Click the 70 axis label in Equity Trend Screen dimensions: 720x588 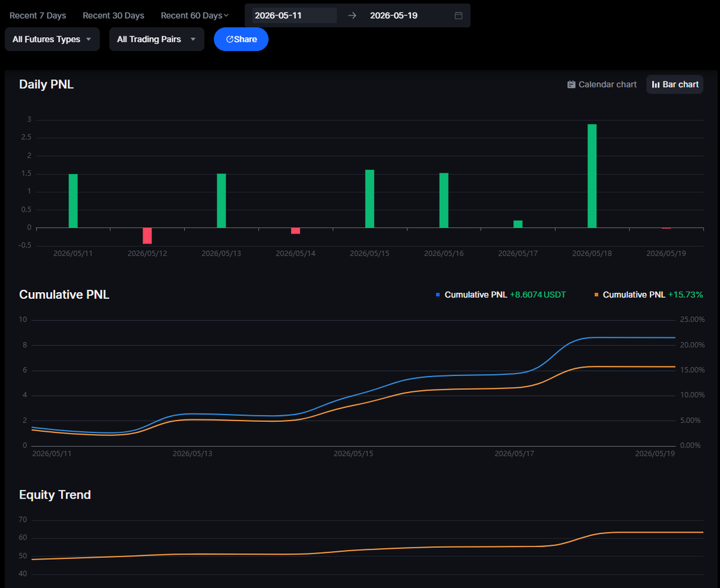[23, 520]
